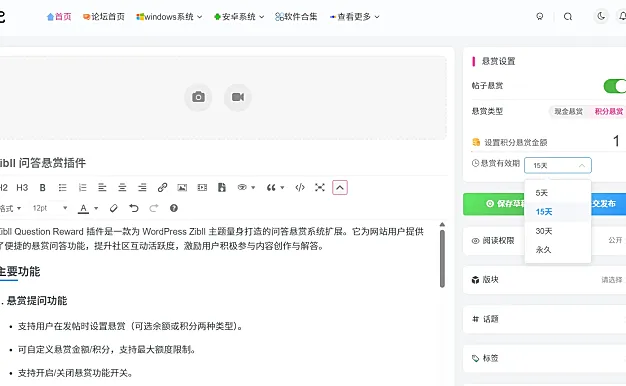The height and width of the screenshot is (386, 626).
Task: Toggle bold formatting in editor
Action: point(43,188)
